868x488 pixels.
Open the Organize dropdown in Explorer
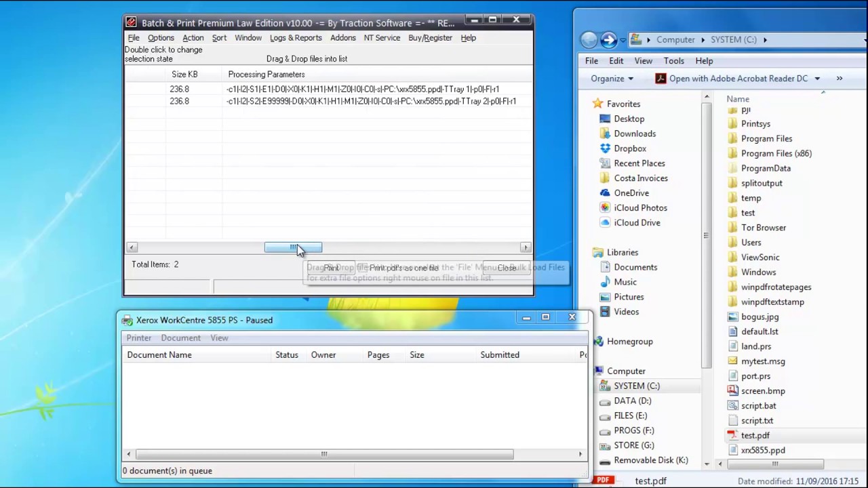(612, 79)
